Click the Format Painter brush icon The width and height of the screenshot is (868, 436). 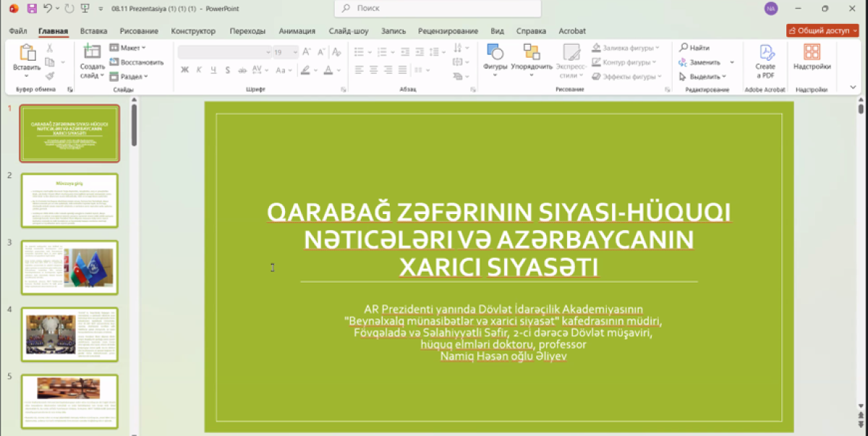[50, 76]
